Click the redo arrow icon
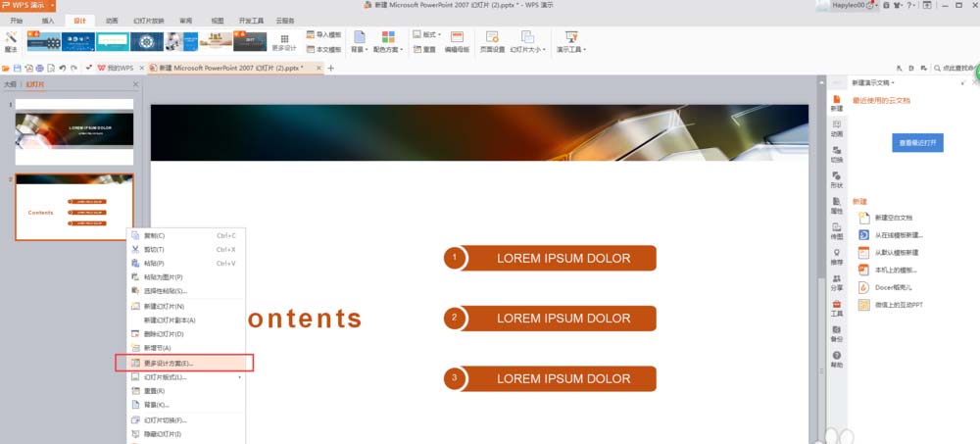980x444 pixels. (x=73, y=69)
